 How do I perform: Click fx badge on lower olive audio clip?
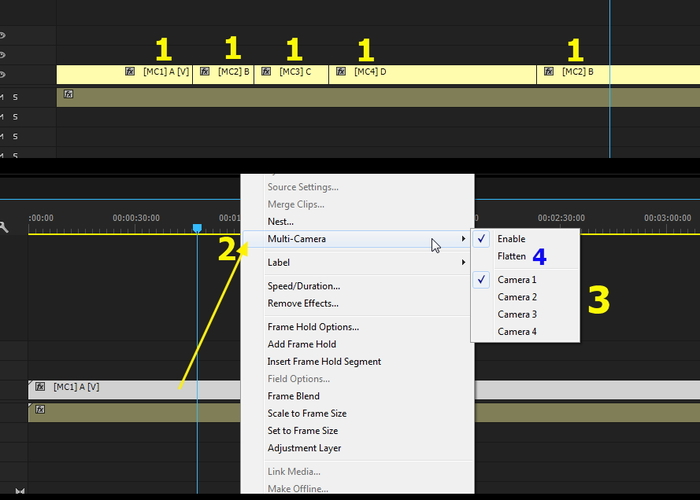pyautogui.click(x=40, y=408)
